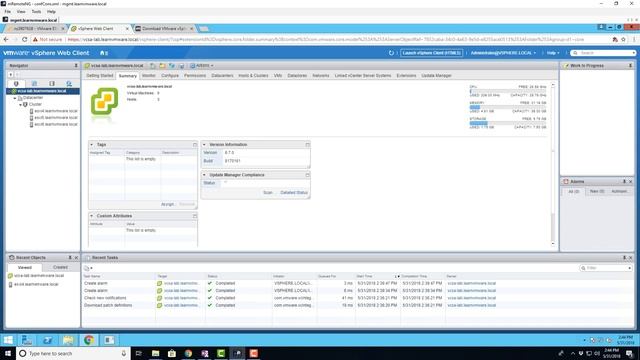Select the Storage navigator view icon
Screen dimensions: 640x360
(52, 84)
